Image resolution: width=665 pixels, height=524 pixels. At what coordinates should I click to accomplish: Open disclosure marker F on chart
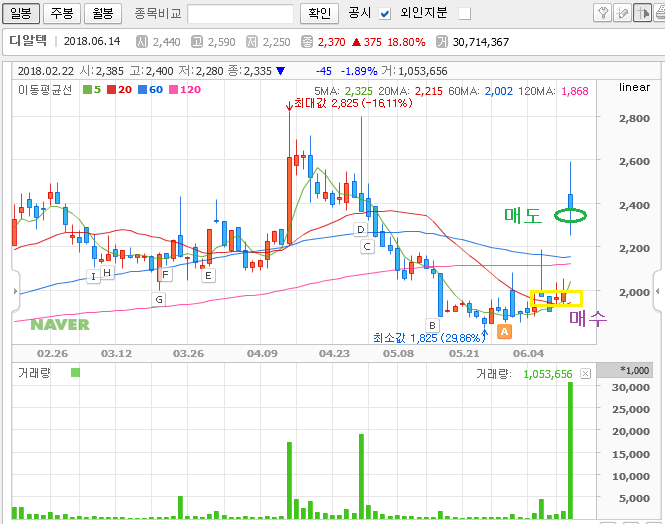[x=165, y=275]
